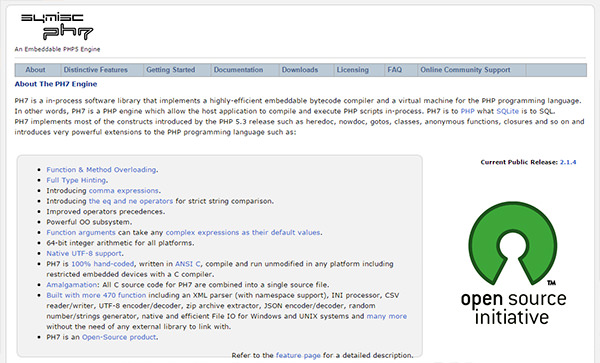600x363 pixels.
Task: Select Downloads in the navigation bar
Action: point(300,70)
